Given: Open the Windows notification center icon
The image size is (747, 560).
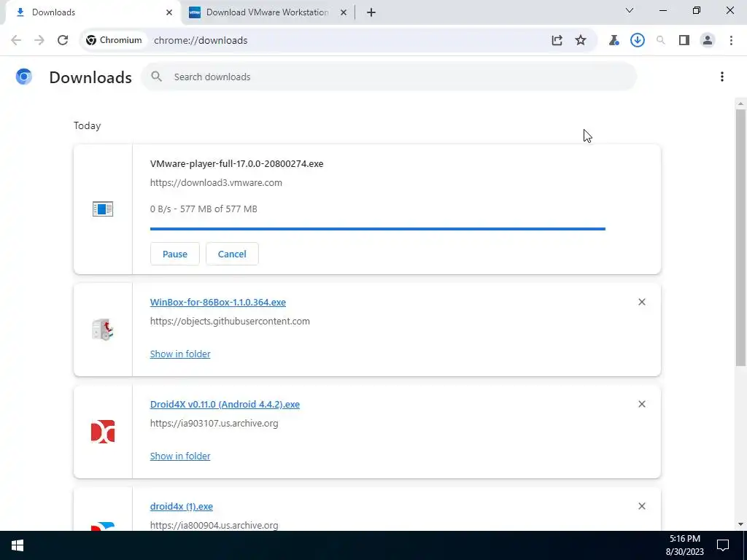Looking at the screenshot, I should coord(723,545).
